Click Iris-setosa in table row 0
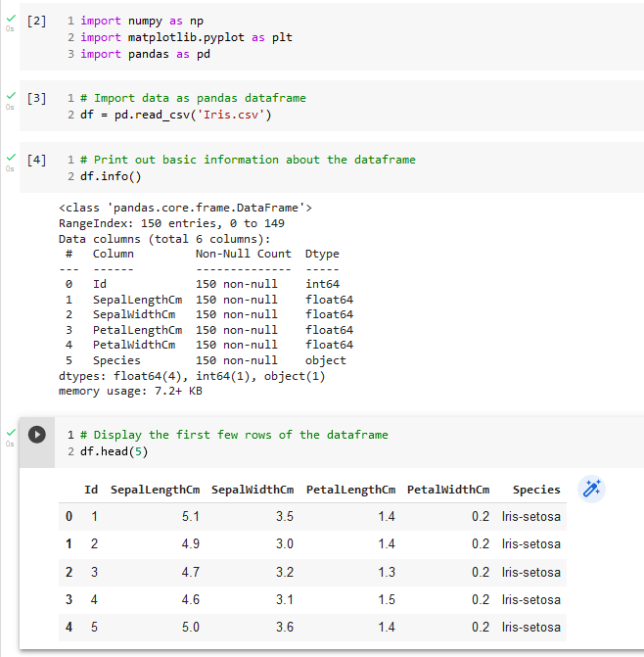This screenshot has width=644, height=657. pyautogui.click(x=530, y=516)
